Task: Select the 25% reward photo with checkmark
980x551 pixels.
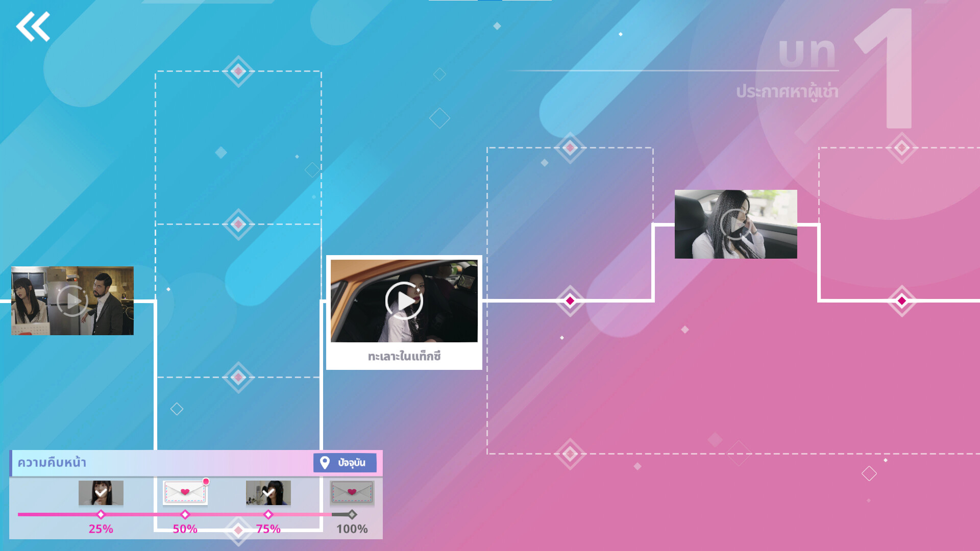Action: click(101, 492)
